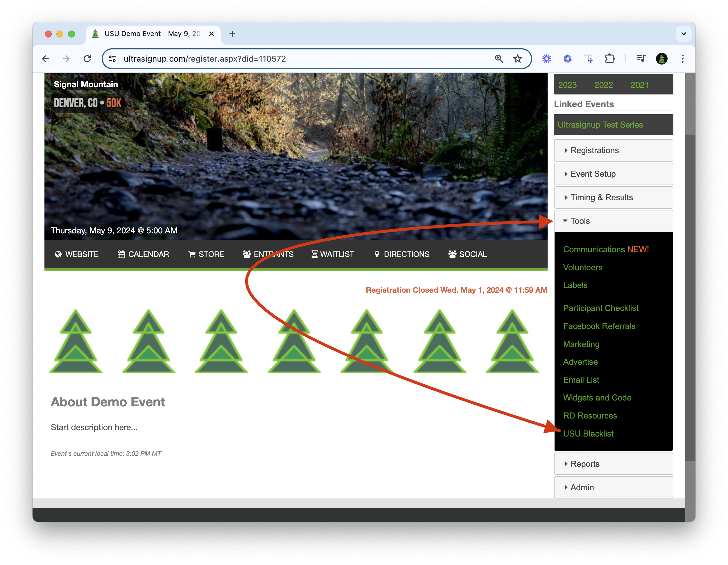Open the browser Extensions puzzle icon

click(609, 59)
